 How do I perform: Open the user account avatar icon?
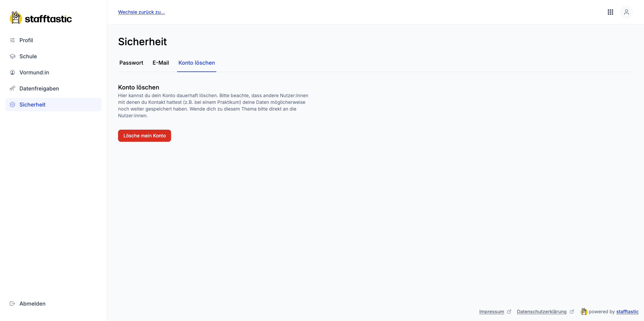[626, 12]
